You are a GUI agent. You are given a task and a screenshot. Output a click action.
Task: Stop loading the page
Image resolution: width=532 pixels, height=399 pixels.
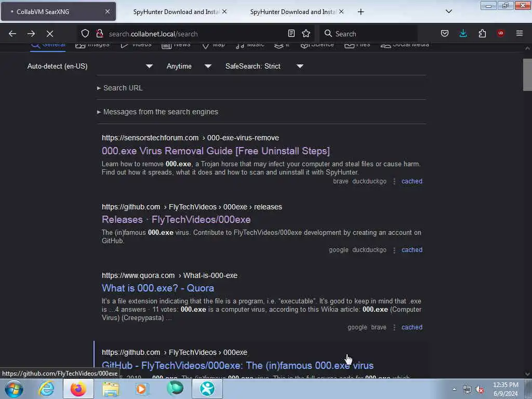click(x=50, y=34)
